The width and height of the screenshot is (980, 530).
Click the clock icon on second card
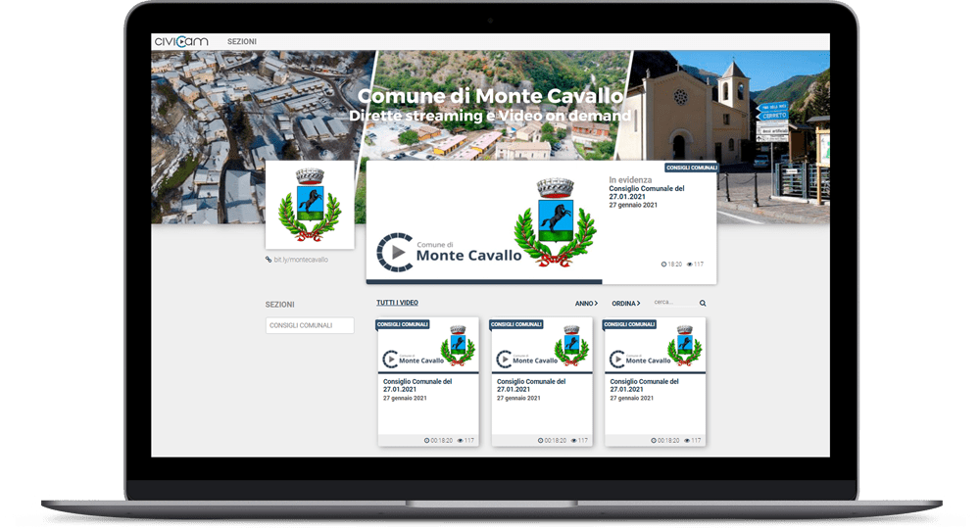tap(541, 441)
